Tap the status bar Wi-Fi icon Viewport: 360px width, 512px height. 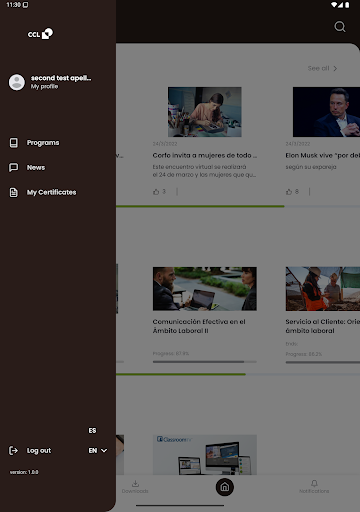coord(334,5)
